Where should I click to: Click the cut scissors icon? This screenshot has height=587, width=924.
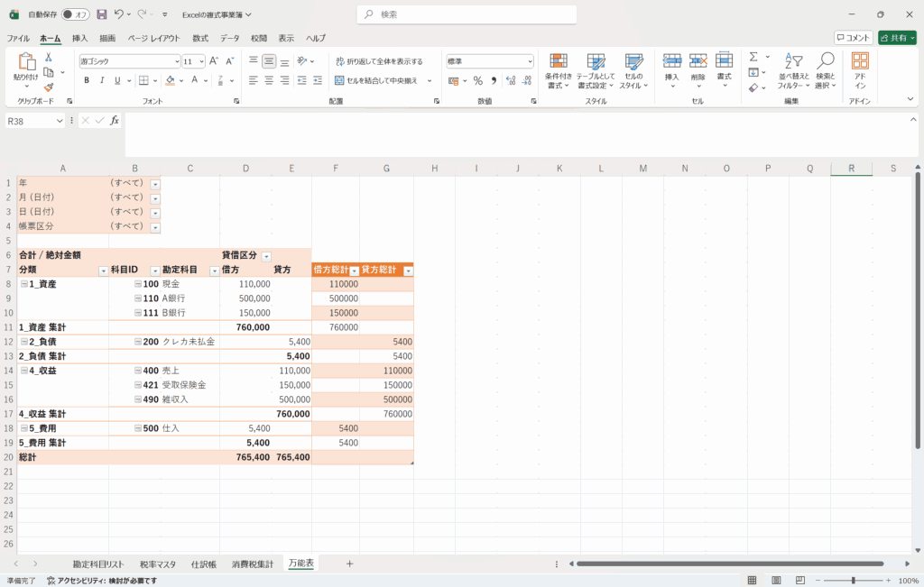(48, 56)
